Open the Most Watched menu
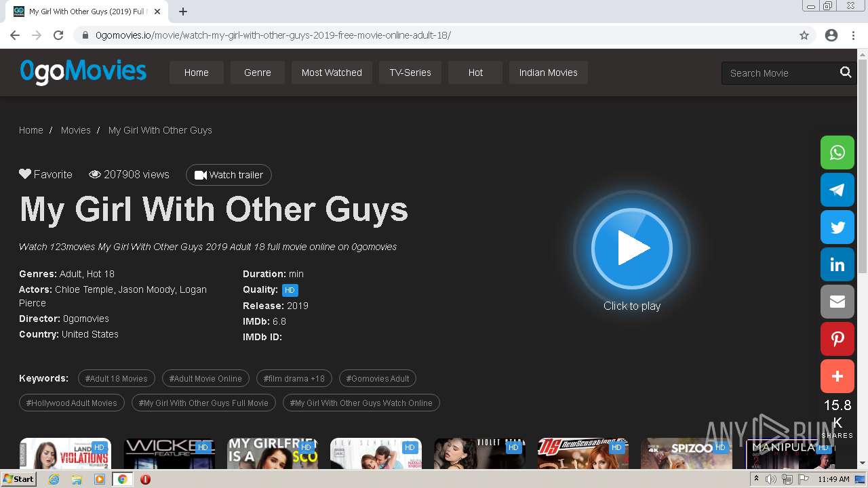868x488 pixels. tap(332, 73)
